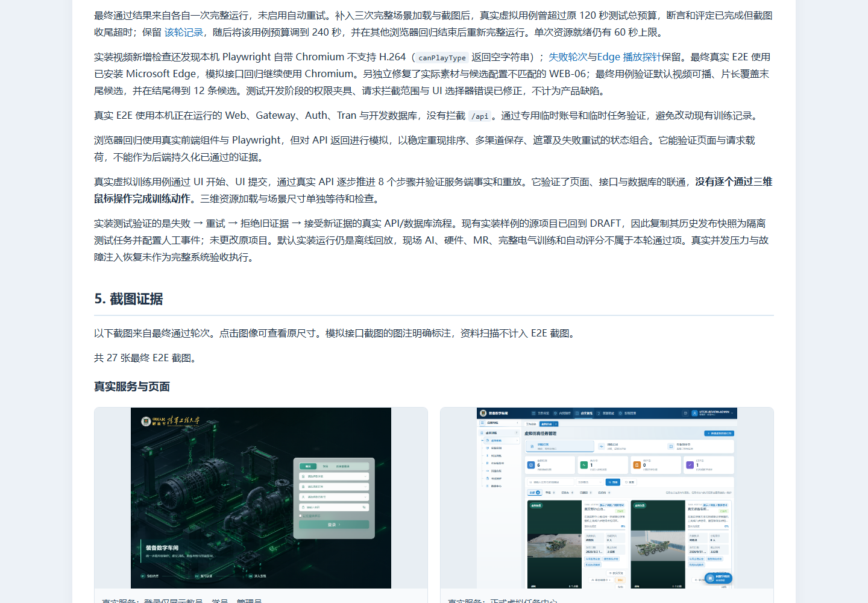Open the status filter dropdown beside dashboard search
The width and height of the screenshot is (868, 603).
coord(590,482)
